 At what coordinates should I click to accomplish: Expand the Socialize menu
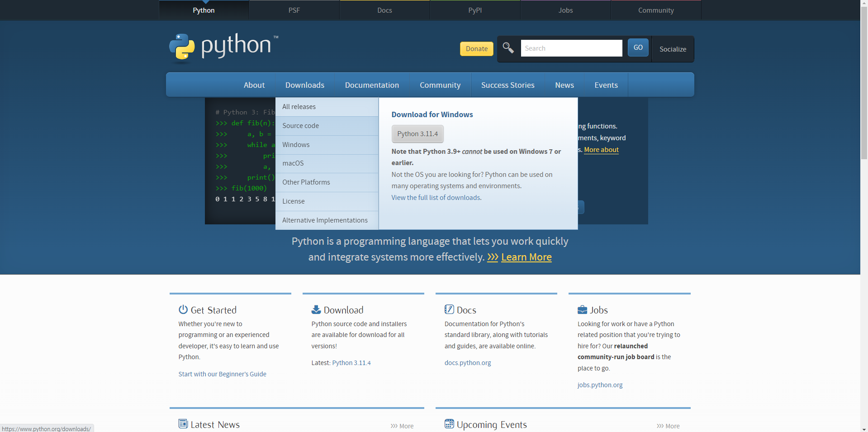[x=673, y=49]
